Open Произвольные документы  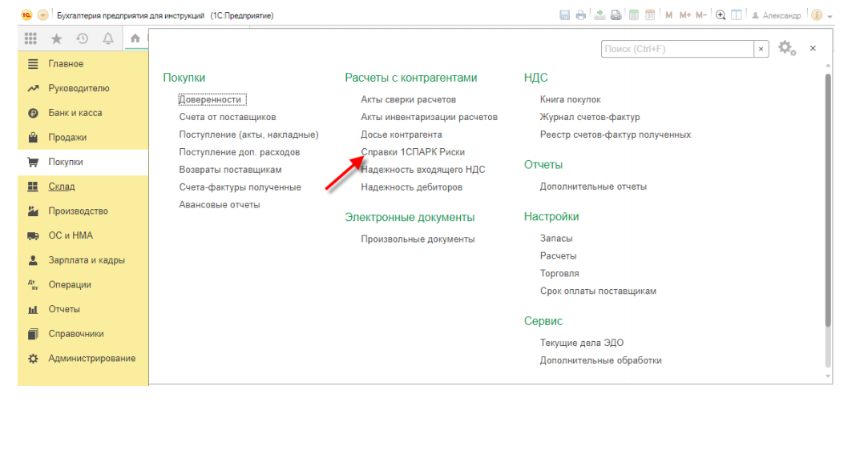pyautogui.click(x=418, y=239)
